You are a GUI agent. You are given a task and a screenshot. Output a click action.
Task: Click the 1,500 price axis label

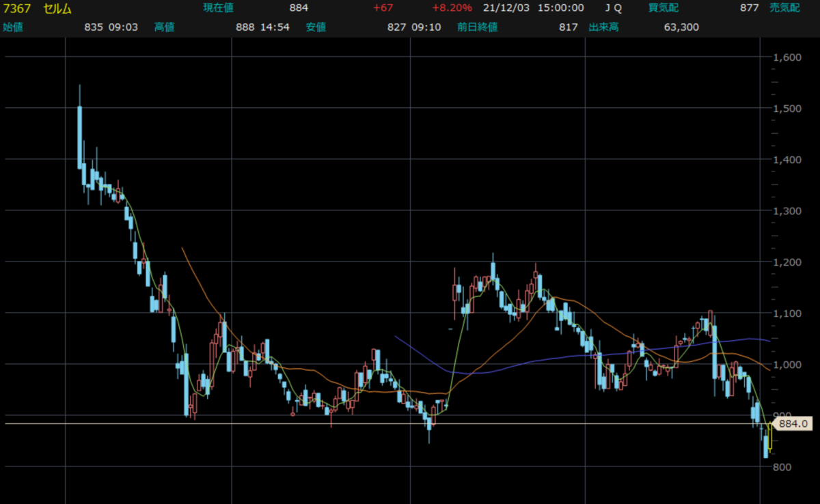(788, 109)
